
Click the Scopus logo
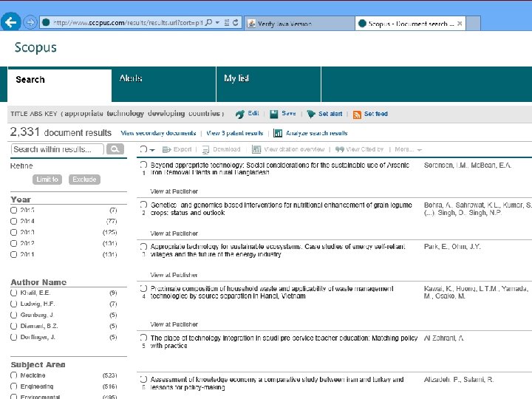[x=35, y=47]
